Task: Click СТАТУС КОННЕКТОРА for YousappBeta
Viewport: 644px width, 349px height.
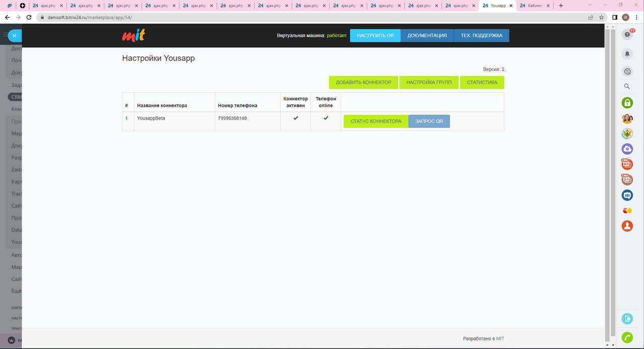Action: pyautogui.click(x=376, y=121)
